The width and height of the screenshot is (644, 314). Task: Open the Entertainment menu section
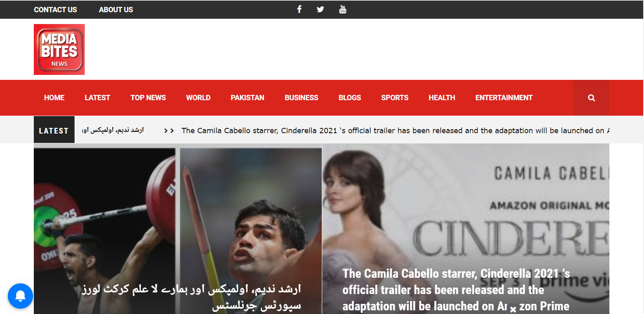point(504,98)
